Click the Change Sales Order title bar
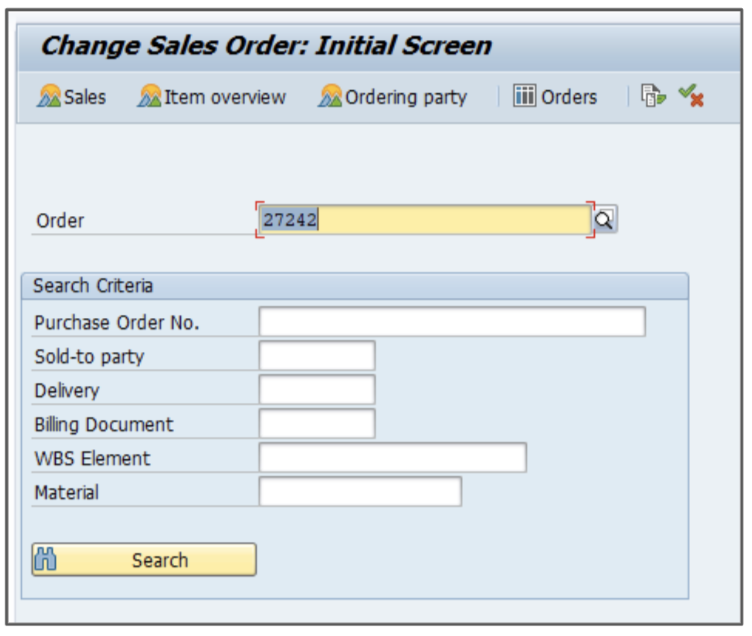Viewport: 752px width, 636px height. tap(266, 46)
